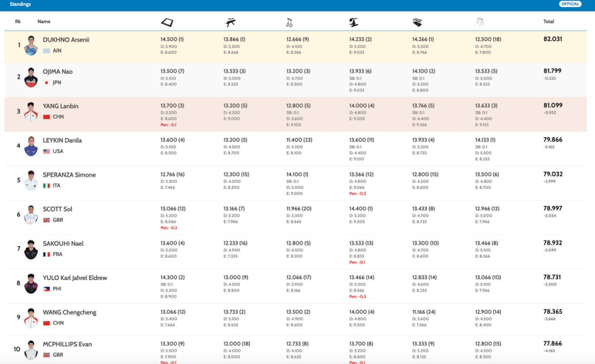Click the Philippines flag under YULO

pyautogui.click(x=46, y=289)
